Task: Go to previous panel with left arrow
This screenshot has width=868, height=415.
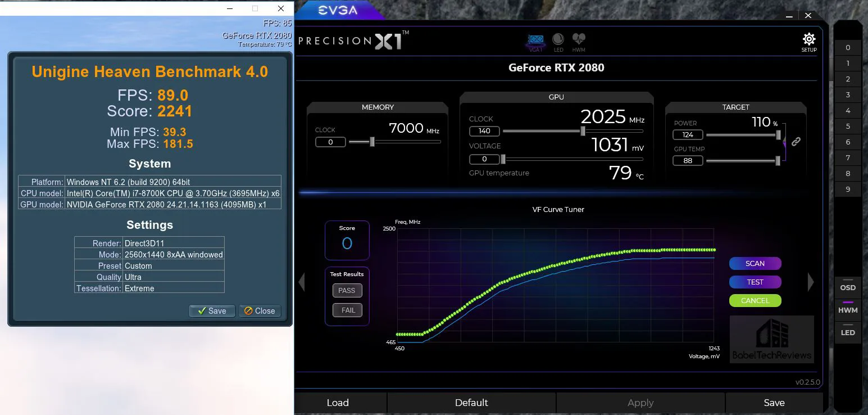Action: click(x=301, y=282)
